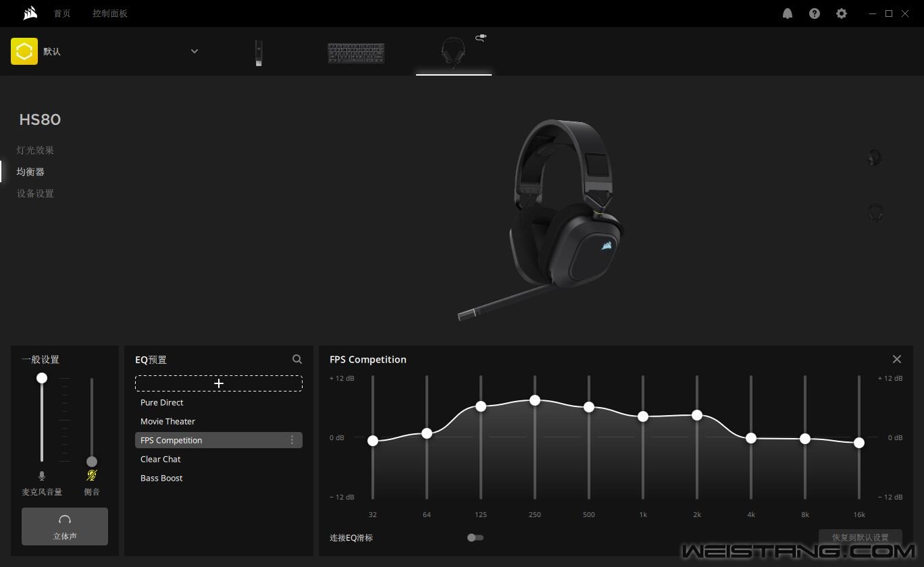
Task: Click the HS80 device title
Action: (x=40, y=119)
